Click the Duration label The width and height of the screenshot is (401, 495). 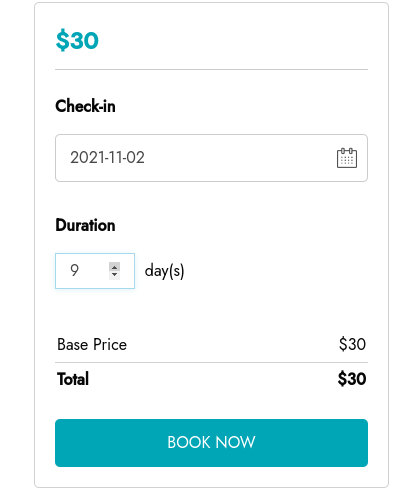85,225
